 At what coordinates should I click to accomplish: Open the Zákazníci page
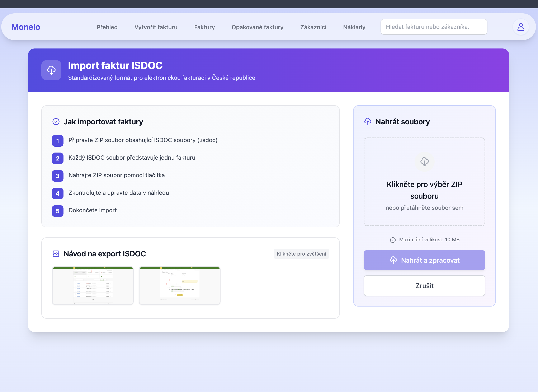313,27
